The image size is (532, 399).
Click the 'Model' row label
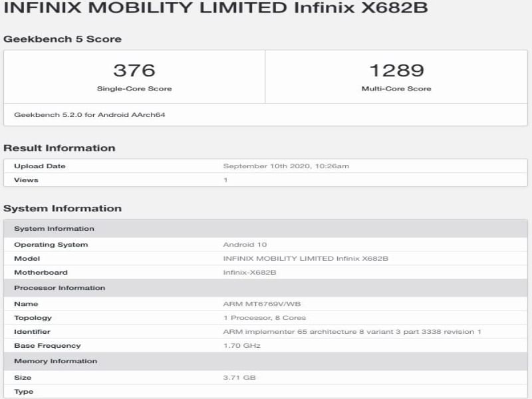click(x=27, y=259)
